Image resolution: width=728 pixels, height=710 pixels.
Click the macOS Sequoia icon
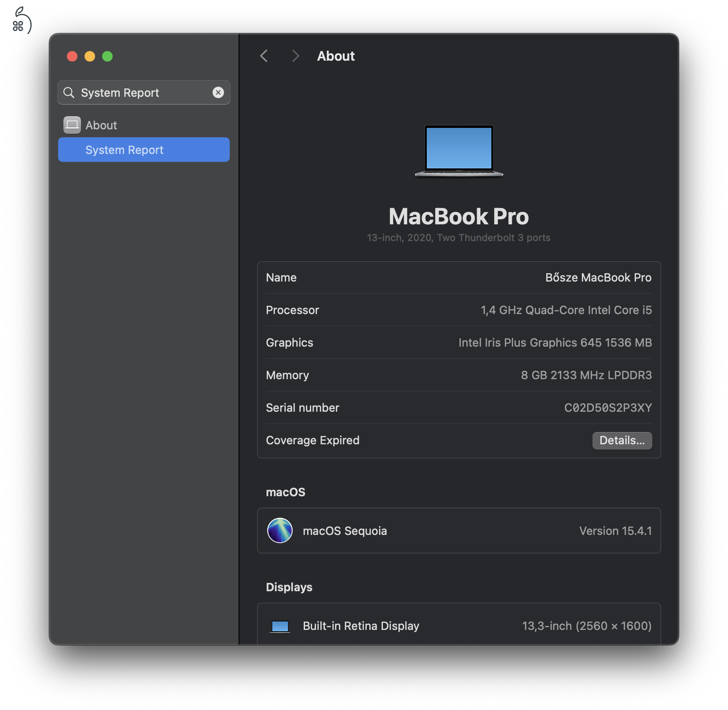(x=280, y=531)
